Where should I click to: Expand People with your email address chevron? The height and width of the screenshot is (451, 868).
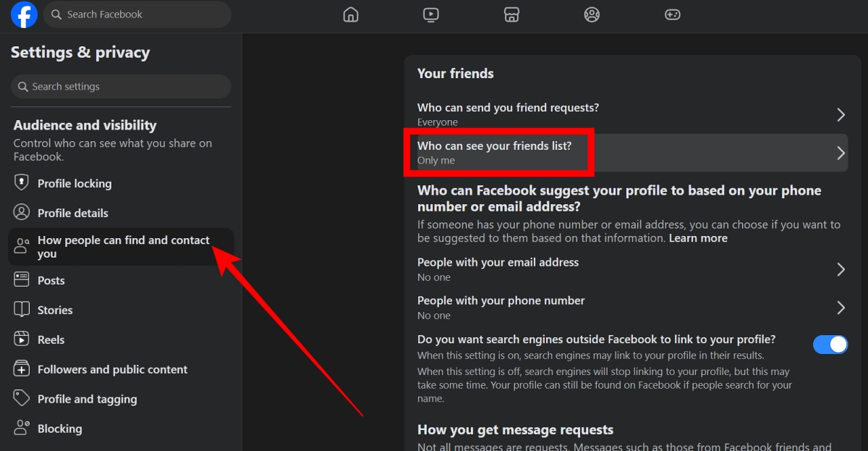tap(841, 269)
